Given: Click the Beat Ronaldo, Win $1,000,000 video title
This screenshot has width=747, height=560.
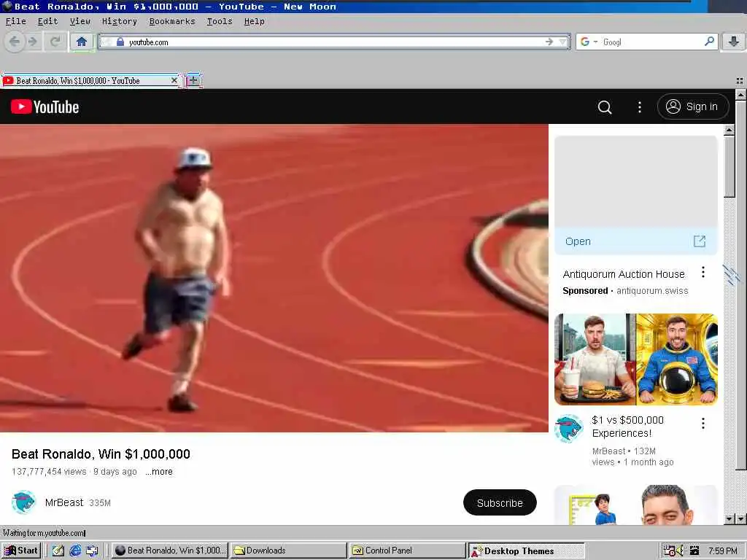Looking at the screenshot, I should (101, 454).
